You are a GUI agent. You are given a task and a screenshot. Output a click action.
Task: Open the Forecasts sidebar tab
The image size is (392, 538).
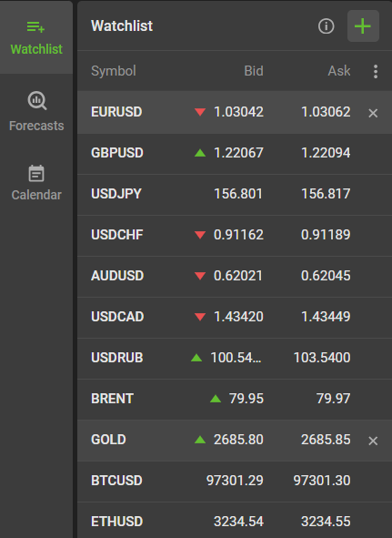[x=36, y=111]
